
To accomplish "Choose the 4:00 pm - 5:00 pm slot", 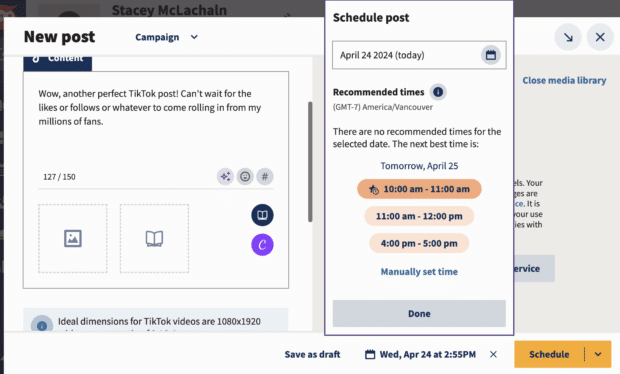I will click(419, 243).
